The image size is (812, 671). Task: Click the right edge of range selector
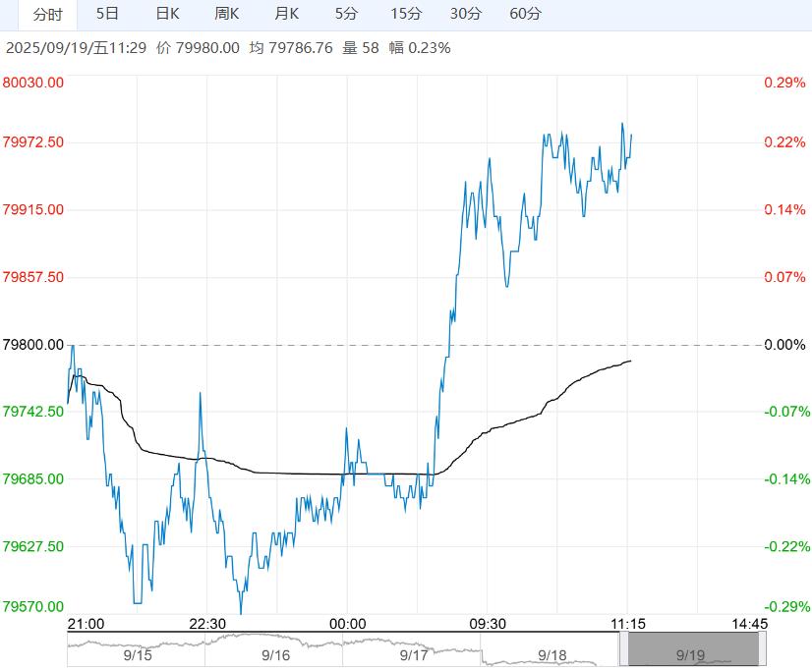pos(763,649)
